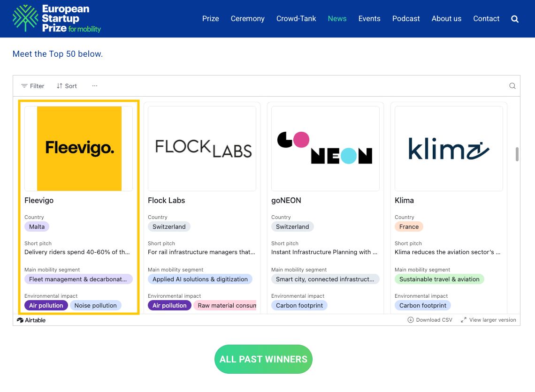
Task: Click the Raw material consum tag
Action: 225,305
